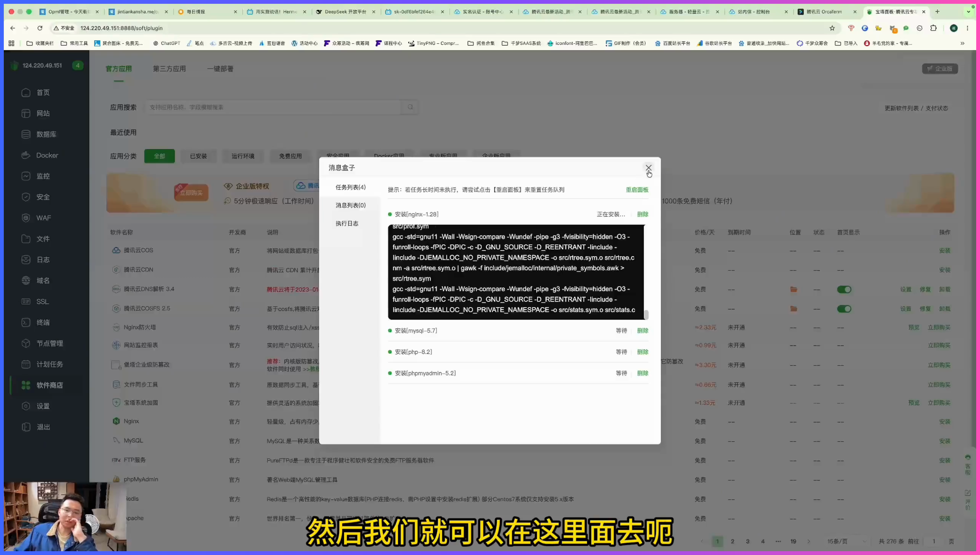Delete the 安装[phpmyadmin-5.2] task

642,373
